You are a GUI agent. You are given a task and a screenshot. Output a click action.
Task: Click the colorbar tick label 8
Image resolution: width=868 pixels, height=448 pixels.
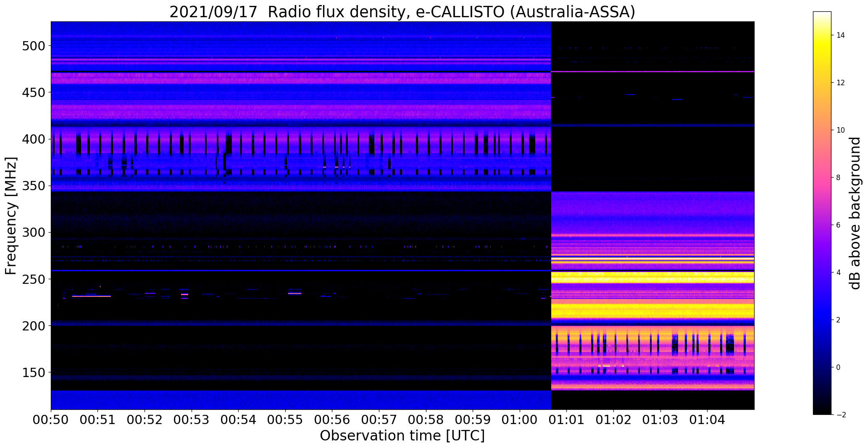coord(839,178)
